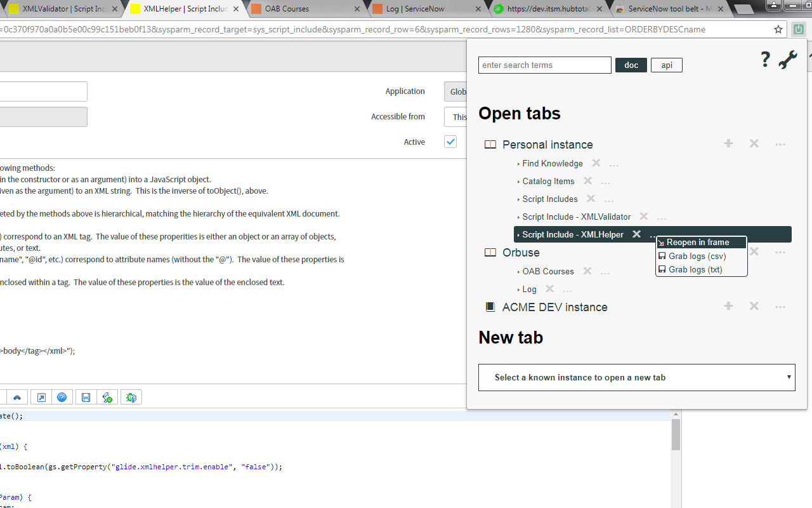Switch to dev.itsm.hubtotal browser tab
The height and width of the screenshot is (508, 812).
(x=547, y=9)
